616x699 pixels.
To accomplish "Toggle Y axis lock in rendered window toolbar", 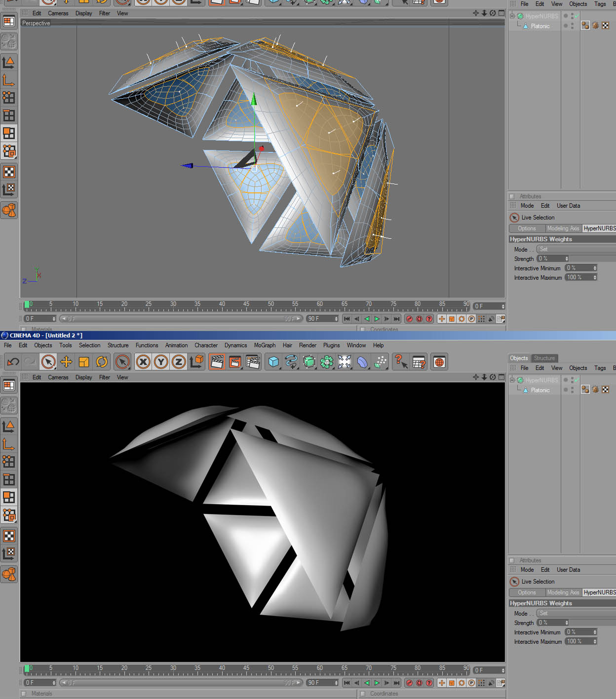I will pyautogui.click(x=161, y=362).
